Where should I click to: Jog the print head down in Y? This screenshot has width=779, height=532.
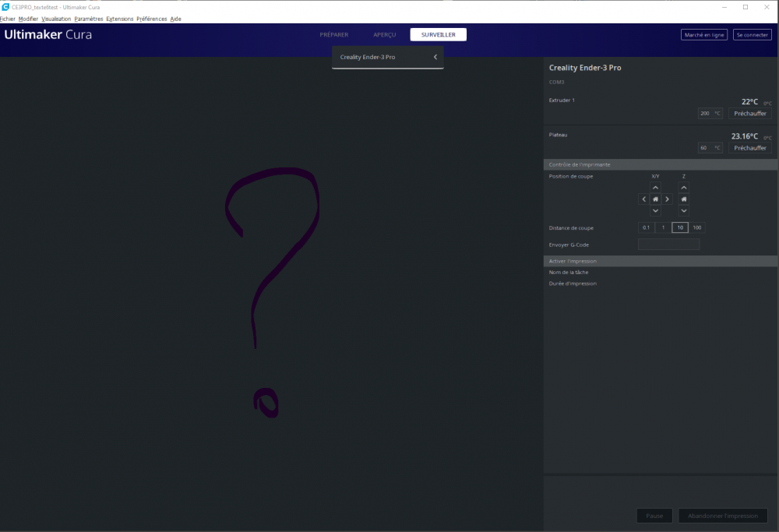655,210
